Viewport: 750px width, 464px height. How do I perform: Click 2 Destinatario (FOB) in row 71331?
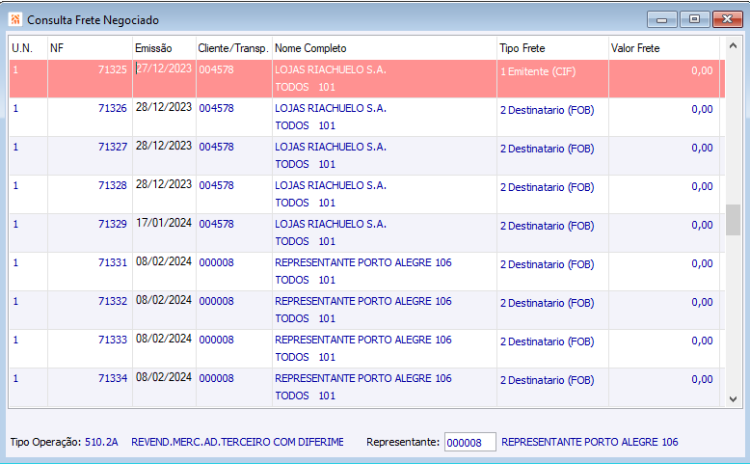[x=547, y=265]
